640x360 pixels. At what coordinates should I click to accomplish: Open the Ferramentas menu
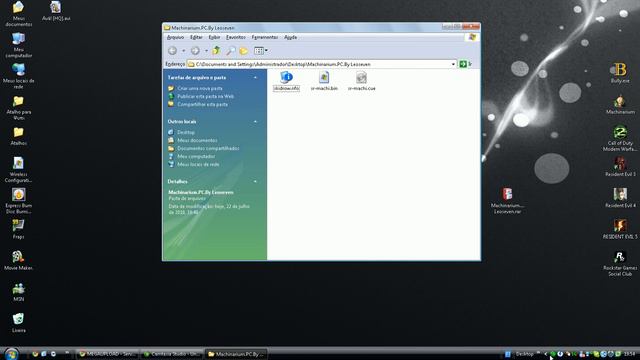click(264, 37)
